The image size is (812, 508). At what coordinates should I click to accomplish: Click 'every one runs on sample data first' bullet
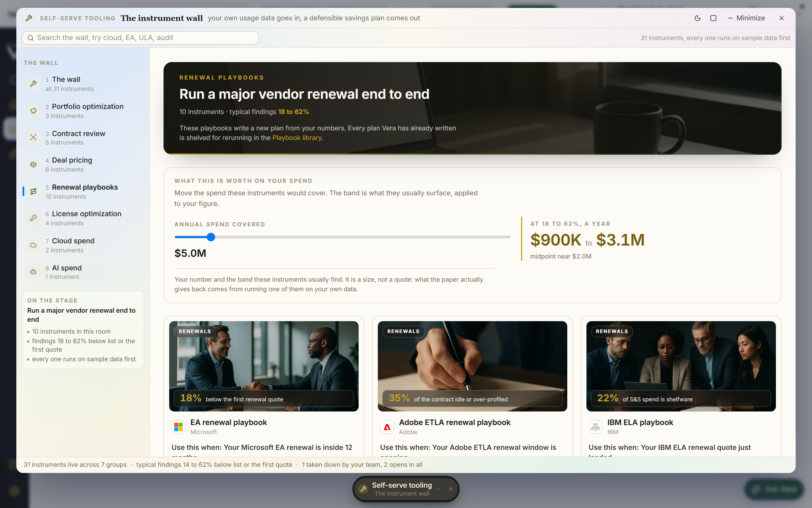pyautogui.click(x=84, y=359)
